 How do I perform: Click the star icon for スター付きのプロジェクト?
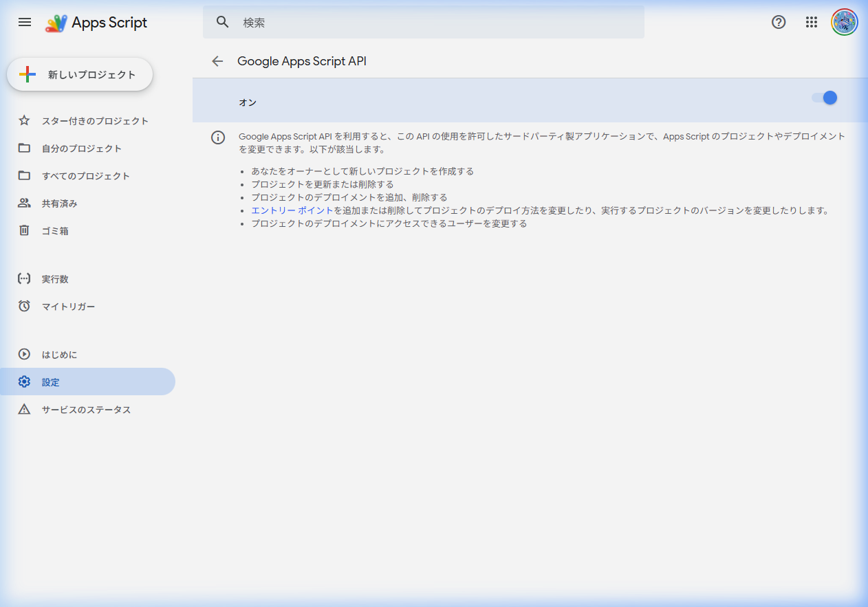tap(24, 121)
